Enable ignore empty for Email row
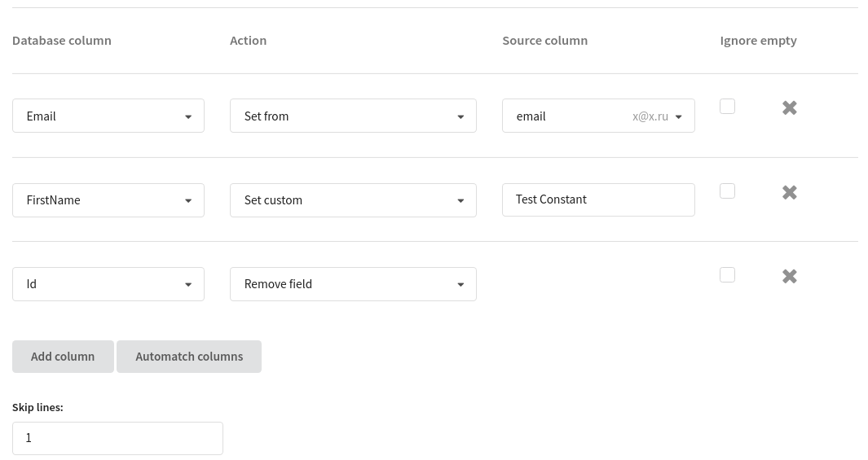868x460 pixels. 727,106
